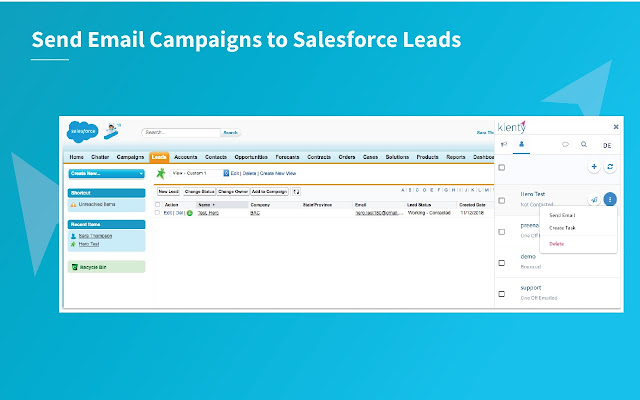Click the Recycle Bin icon
The height and width of the screenshot is (400, 640).
coord(75,267)
